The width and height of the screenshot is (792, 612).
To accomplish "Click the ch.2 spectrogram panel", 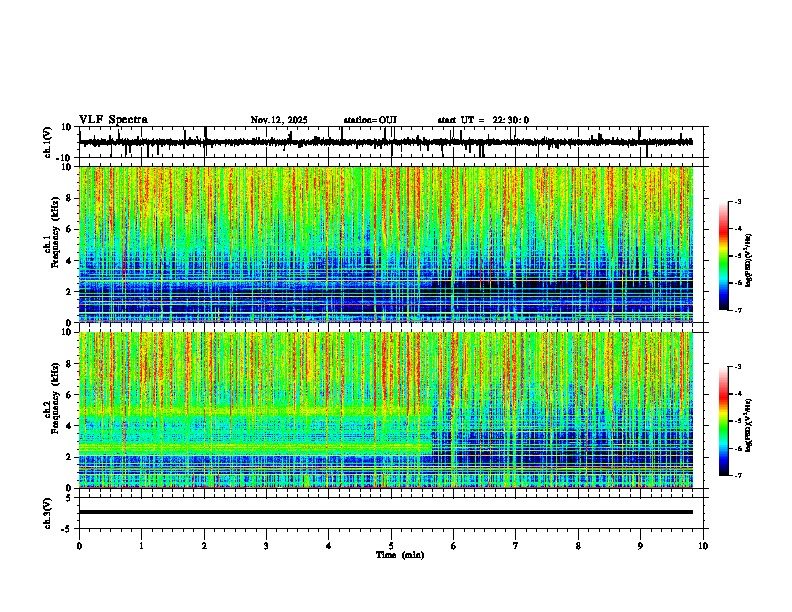I will click(386, 410).
